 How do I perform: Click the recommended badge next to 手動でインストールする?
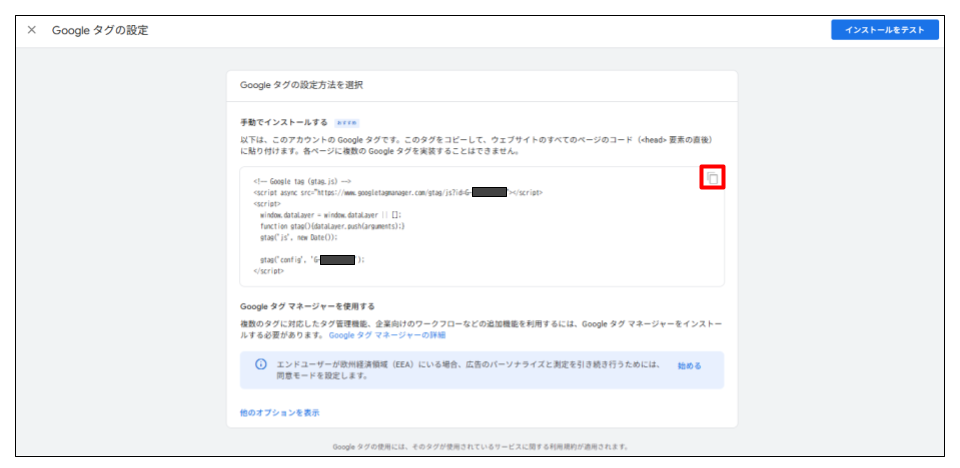coord(347,123)
